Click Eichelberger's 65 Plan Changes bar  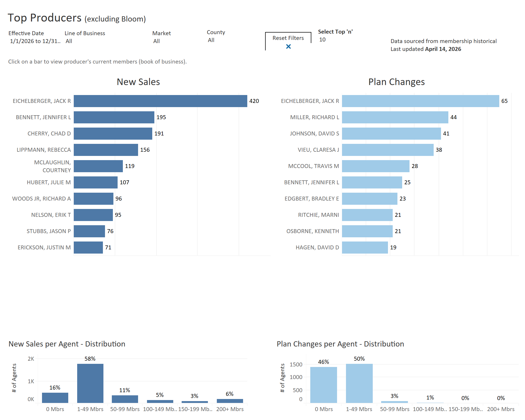pyautogui.click(x=420, y=101)
